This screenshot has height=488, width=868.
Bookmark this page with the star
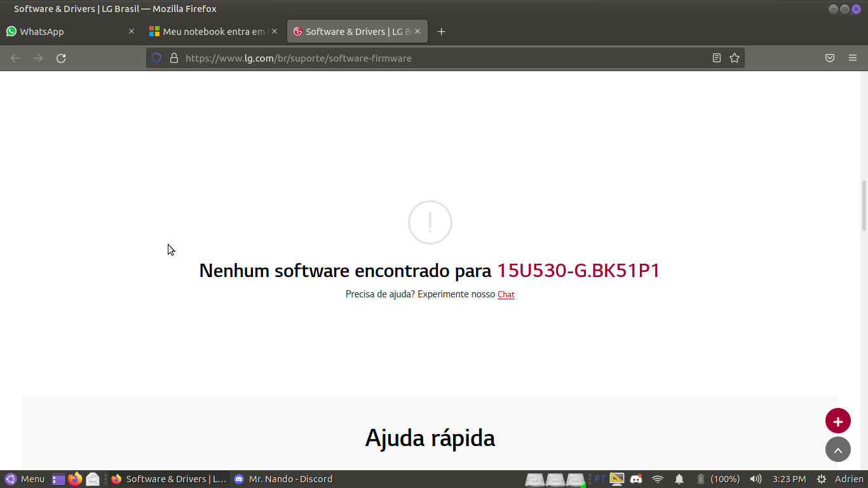coord(735,58)
